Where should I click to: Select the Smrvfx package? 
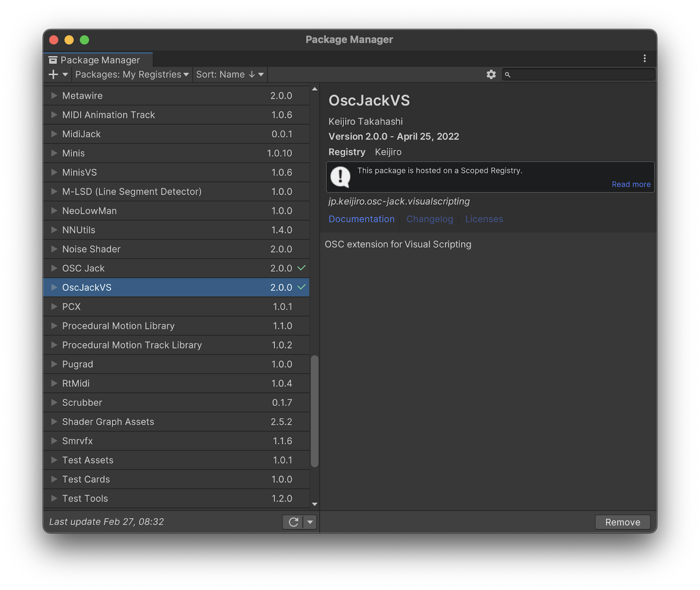[176, 441]
